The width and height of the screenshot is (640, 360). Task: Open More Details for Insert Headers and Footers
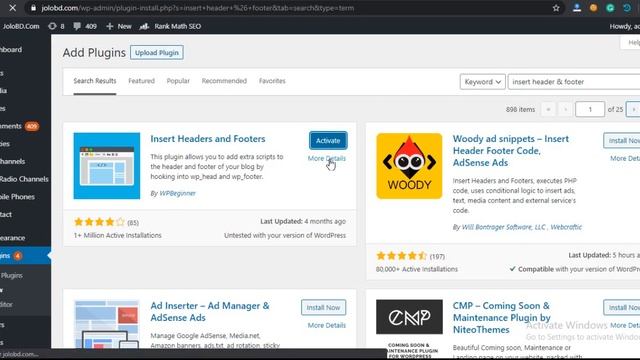point(327,158)
